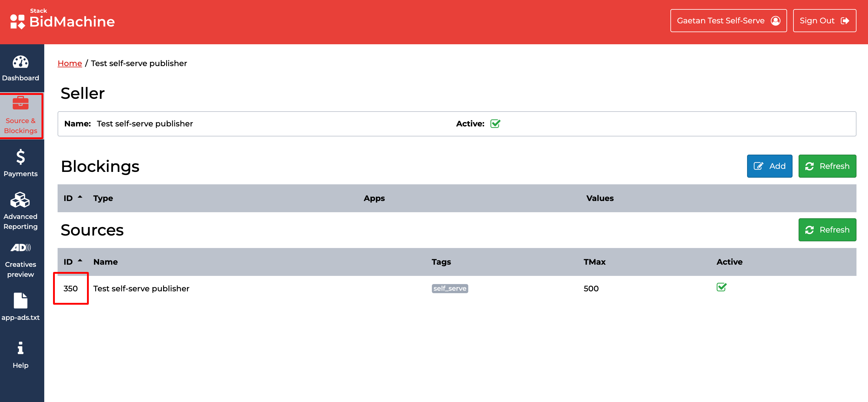
Task: Click Add button in Blockings section
Action: click(x=769, y=166)
